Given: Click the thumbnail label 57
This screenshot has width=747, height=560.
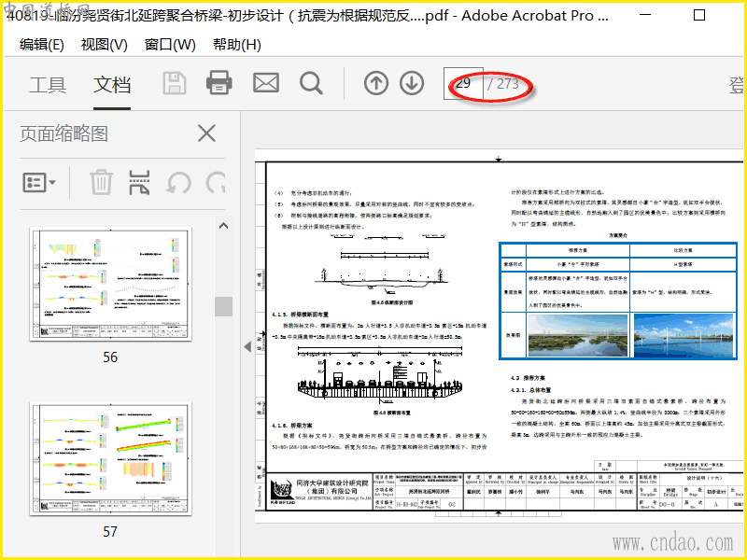Looking at the screenshot, I should [110, 531].
